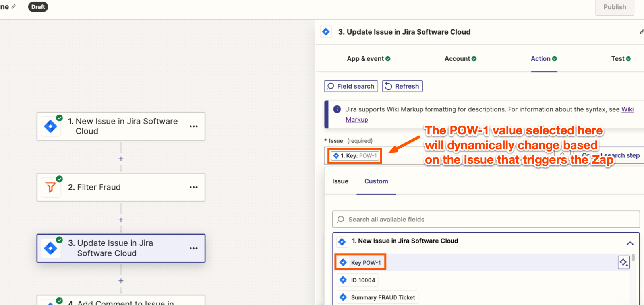Screen dimensions: 644x305
Task: Add a step after Update Issue step
Action: pos(121,280)
